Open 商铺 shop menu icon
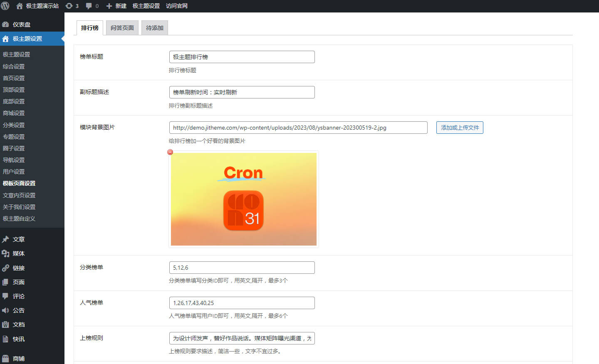 pos(5,359)
